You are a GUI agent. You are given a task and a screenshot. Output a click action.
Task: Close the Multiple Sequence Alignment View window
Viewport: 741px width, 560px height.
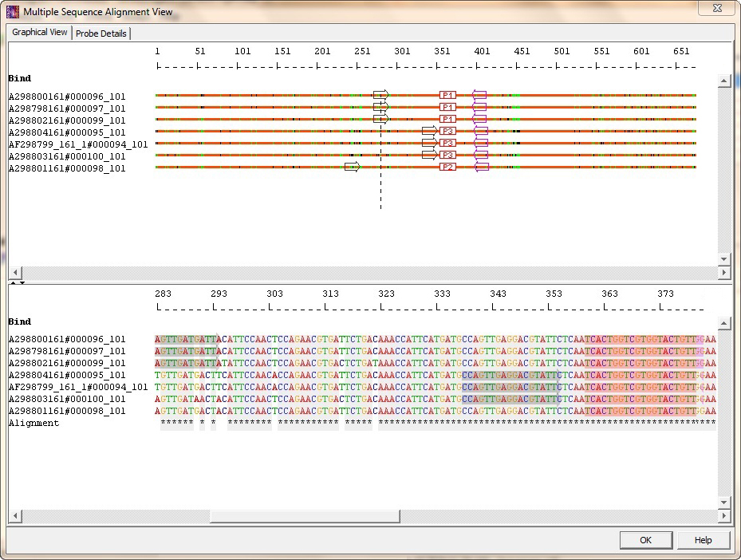[717, 8]
